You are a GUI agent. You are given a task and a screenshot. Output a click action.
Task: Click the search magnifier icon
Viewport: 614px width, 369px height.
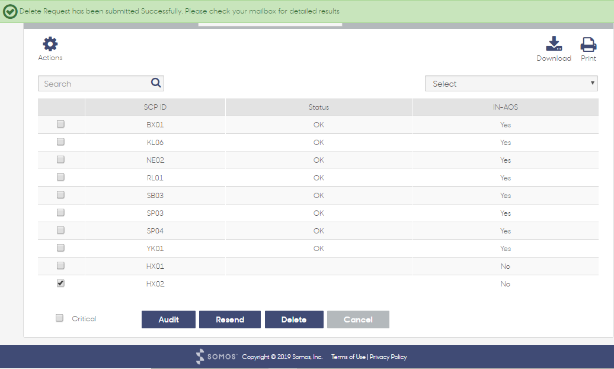tap(156, 83)
